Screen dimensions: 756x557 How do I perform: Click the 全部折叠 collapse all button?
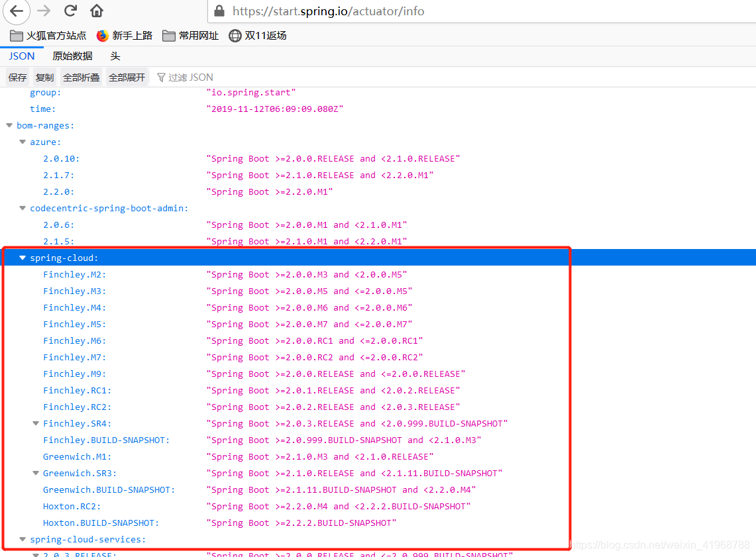[x=81, y=77]
